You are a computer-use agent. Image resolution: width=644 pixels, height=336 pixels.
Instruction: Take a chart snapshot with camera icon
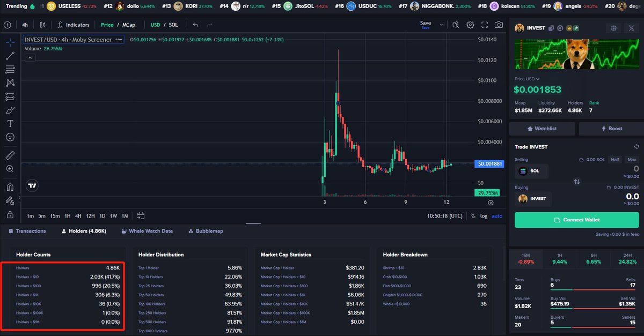point(499,25)
